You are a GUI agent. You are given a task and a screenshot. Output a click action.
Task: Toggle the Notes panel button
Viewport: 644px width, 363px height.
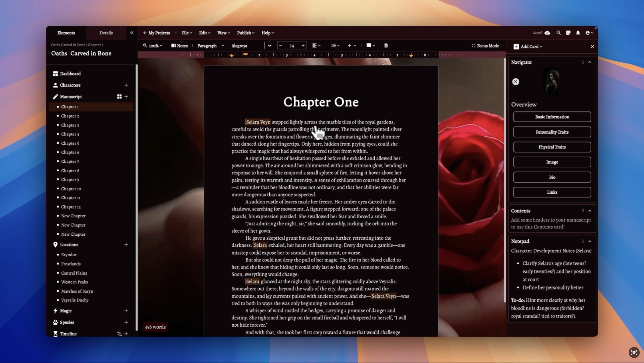pos(179,46)
